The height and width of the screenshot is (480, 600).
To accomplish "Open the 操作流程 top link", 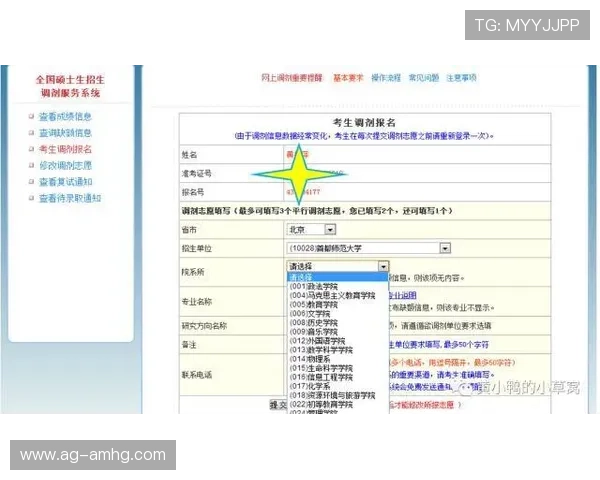I will click(386, 78).
